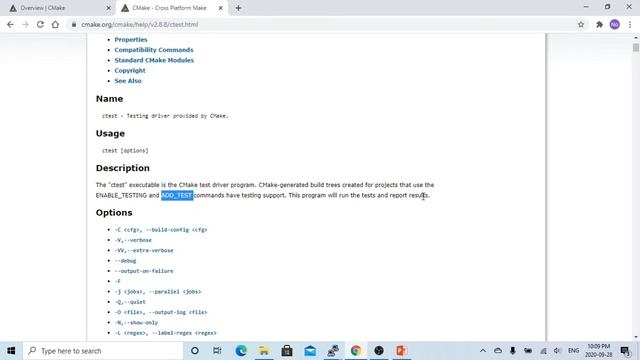The height and width of the screenshot is (360, 640).
Task: Click the browser forward arrow
Action: coord(25,24)
